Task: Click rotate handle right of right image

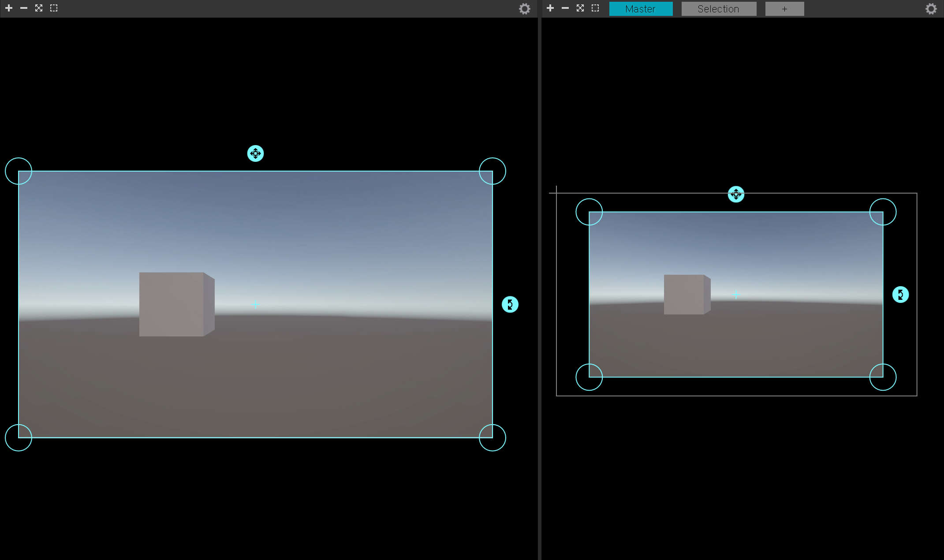Action: click(x=900, y=295)
